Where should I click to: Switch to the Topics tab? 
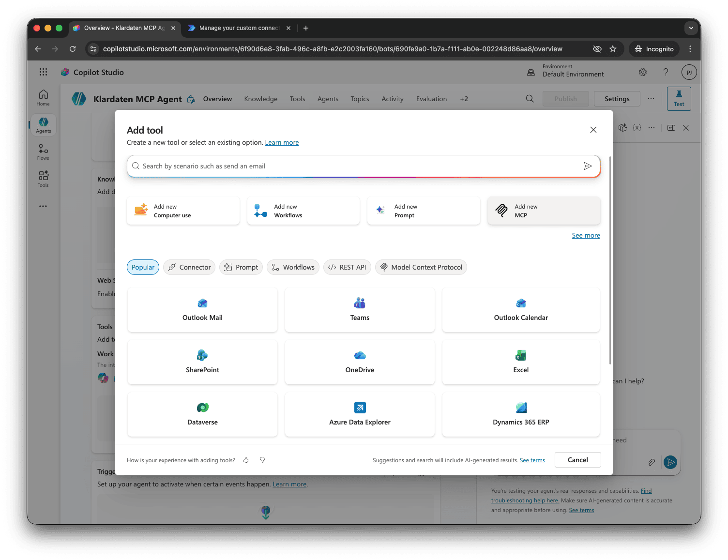360,99
